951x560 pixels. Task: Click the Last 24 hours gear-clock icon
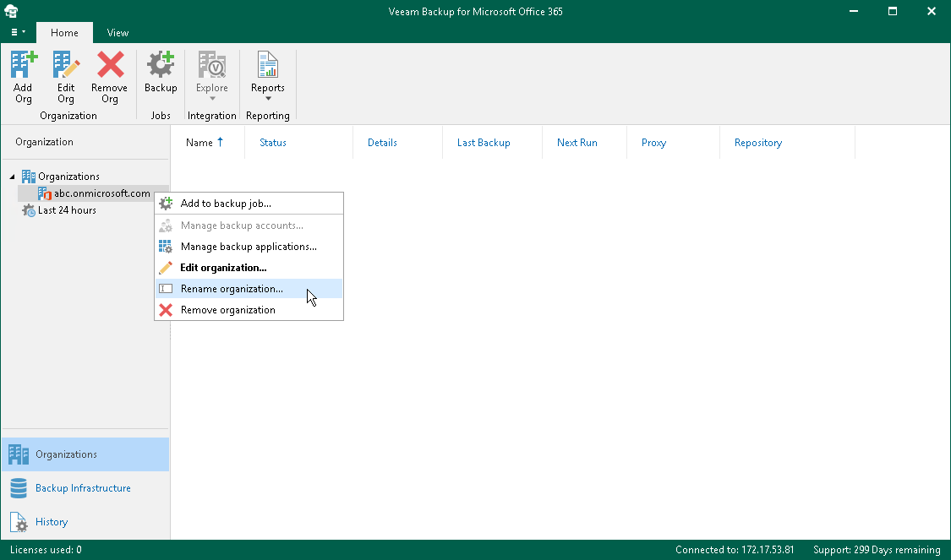pyautogui.click(x=29, y=210)
